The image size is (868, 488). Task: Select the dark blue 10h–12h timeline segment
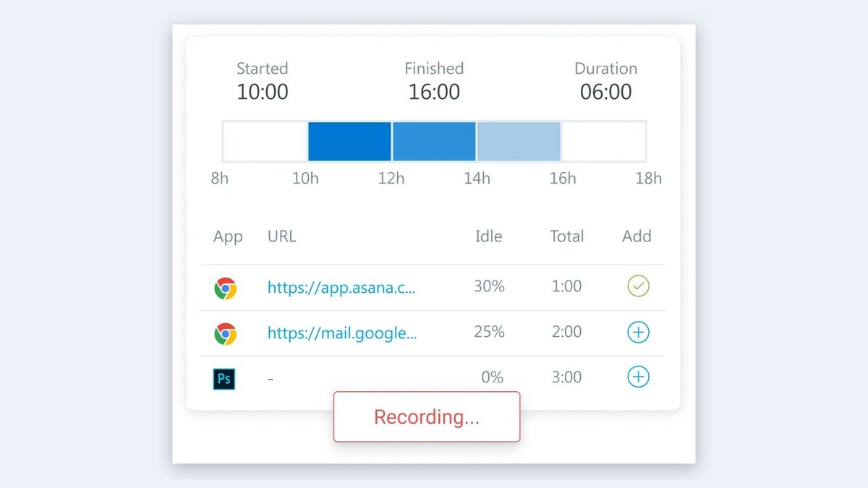349,141
